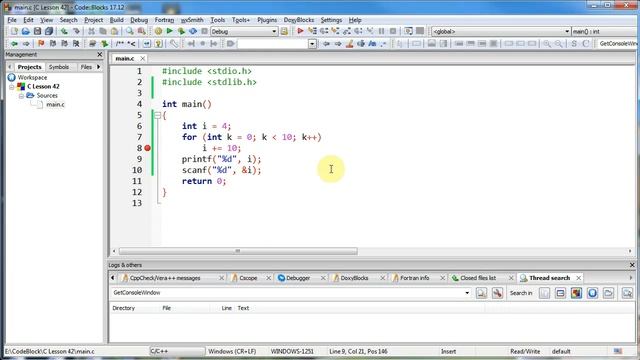Collapse the C Lesson 42 project node
Viewport: 640px width, 360px height.
pyautogui.click(x=12, y=87)
